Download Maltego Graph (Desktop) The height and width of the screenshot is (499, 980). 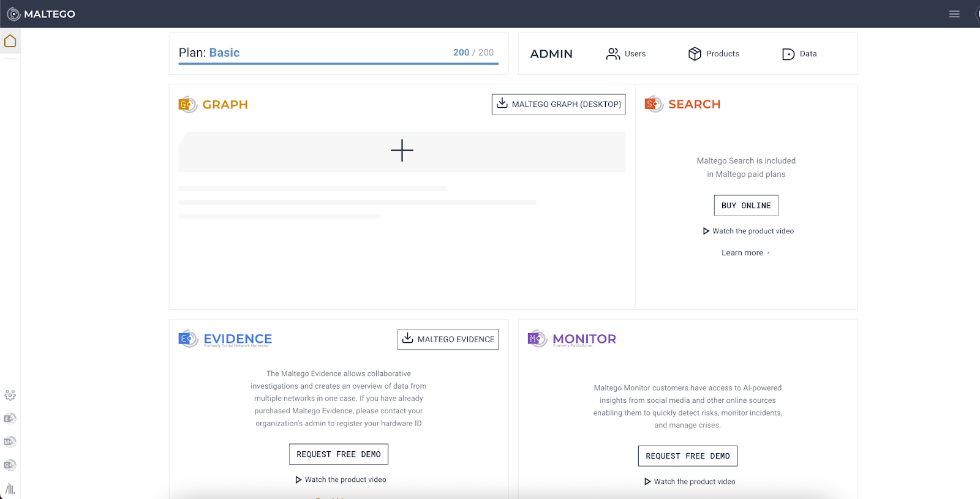(x=559, y=104)
